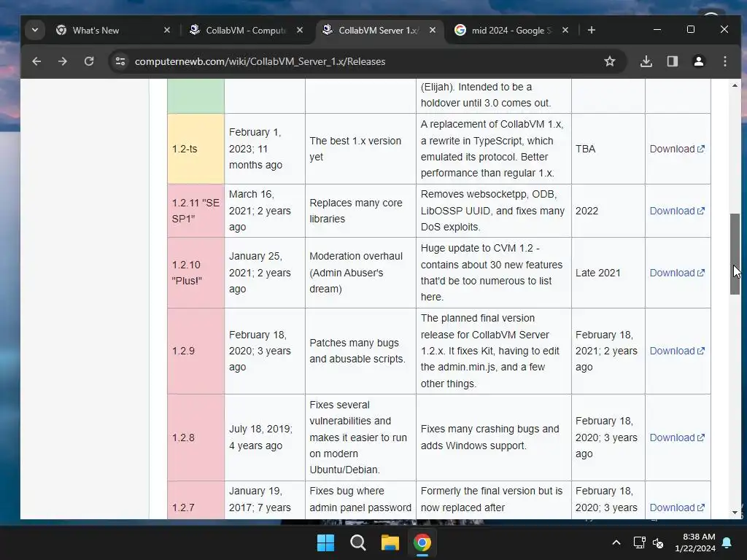
Task: Close the CollabVM Server 1.x tab
Action: (x=432, y=30)
